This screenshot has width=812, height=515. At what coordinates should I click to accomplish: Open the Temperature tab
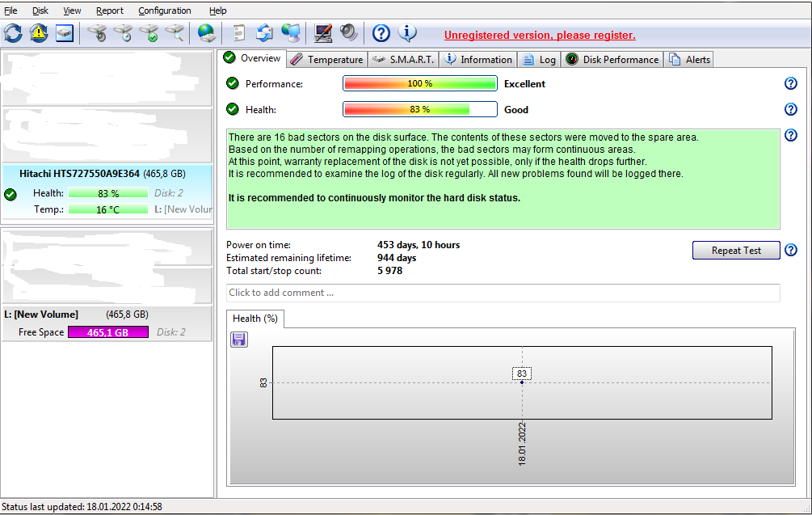pyautogui.click(x=326, y=59)
